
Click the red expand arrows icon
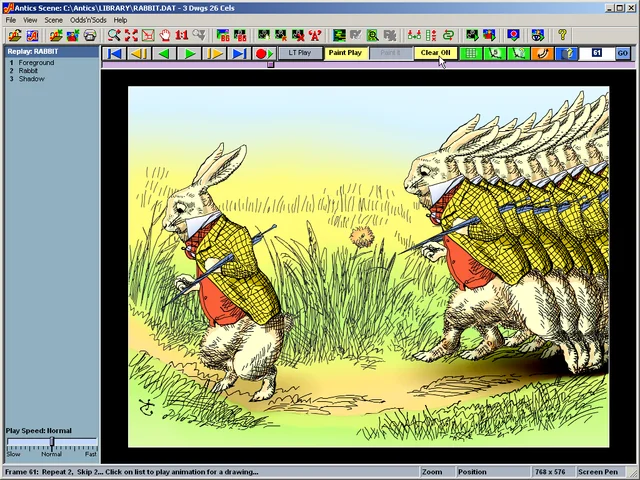(131, 36)
